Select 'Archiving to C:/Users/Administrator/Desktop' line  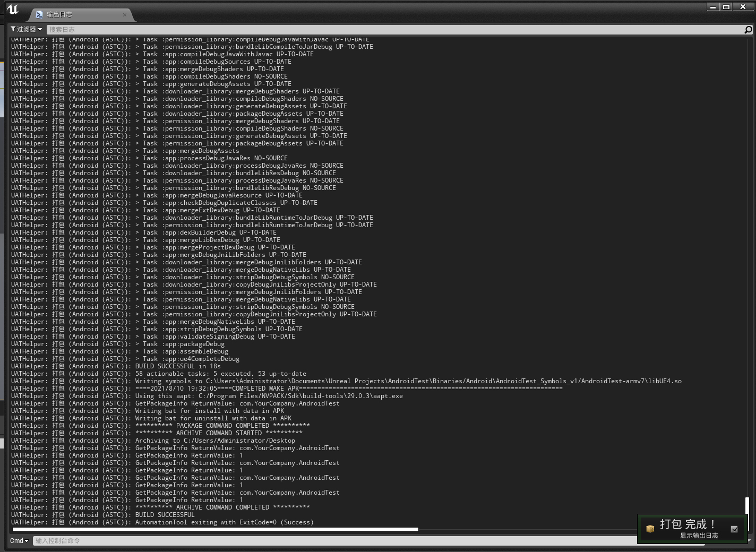pyautogui.click(x=153, y=441)
